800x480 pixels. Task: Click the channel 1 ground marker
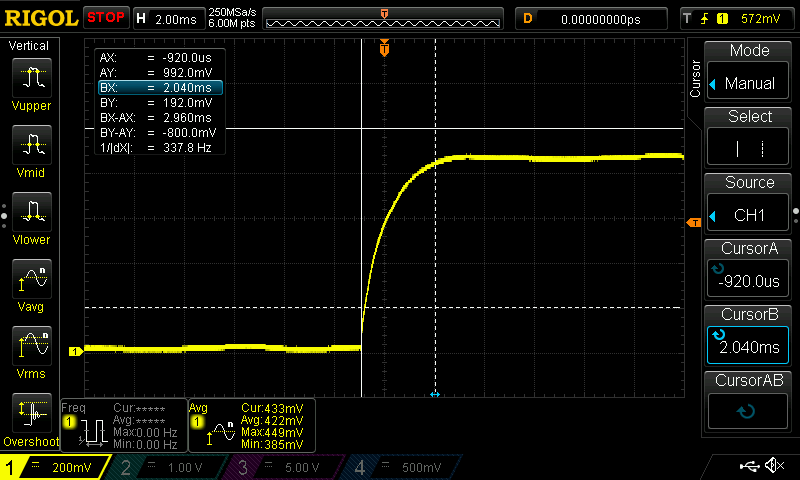76,351
